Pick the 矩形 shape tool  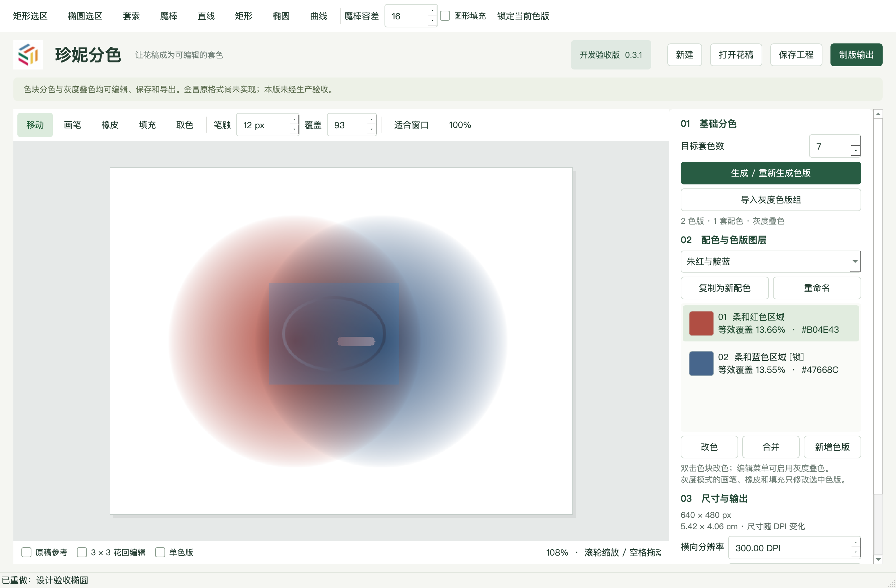(x=244, y=16)
